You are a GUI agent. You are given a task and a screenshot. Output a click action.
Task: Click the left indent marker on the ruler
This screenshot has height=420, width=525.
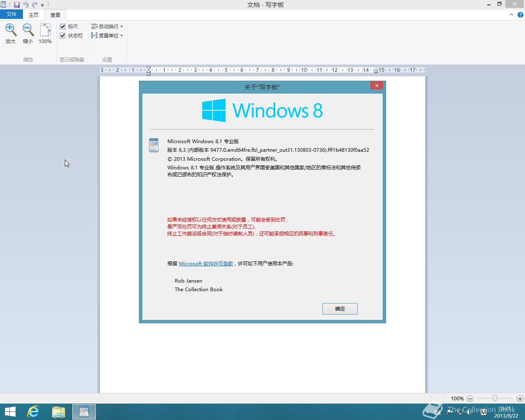(x=148, y=70)
